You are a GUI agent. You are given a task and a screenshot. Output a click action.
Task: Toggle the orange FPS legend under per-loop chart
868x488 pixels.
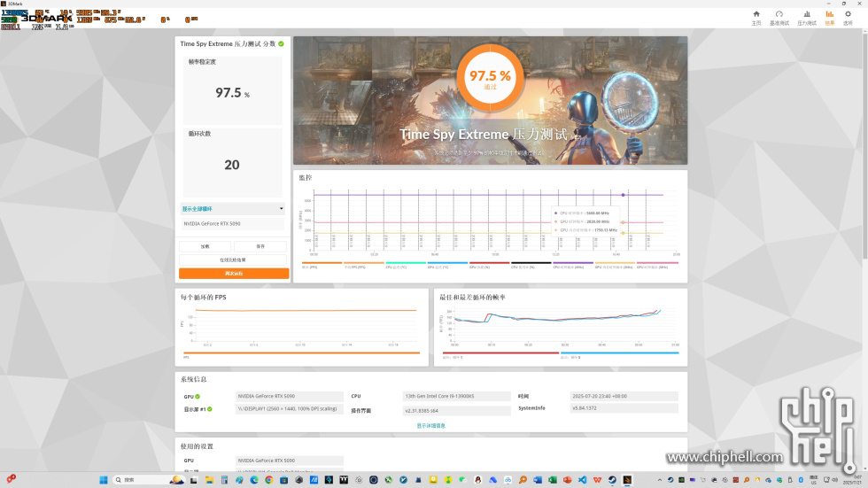302,354
